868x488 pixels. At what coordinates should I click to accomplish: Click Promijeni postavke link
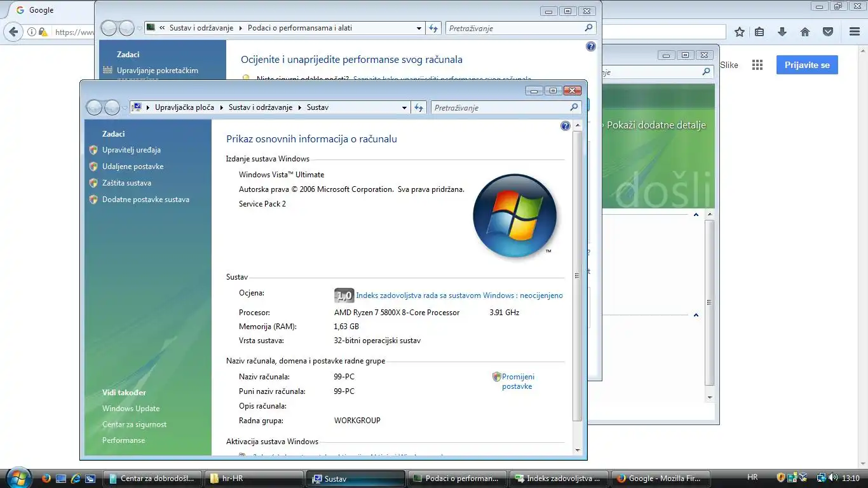pos(518,381)
